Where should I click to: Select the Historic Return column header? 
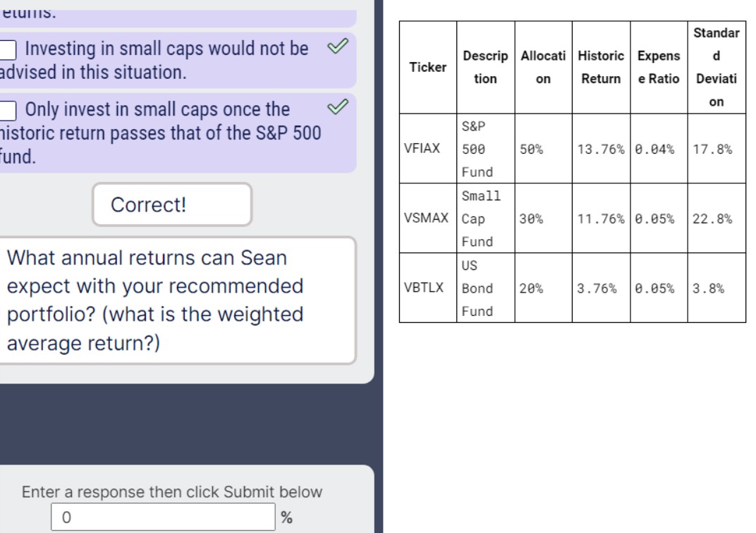tap(600, 66)
